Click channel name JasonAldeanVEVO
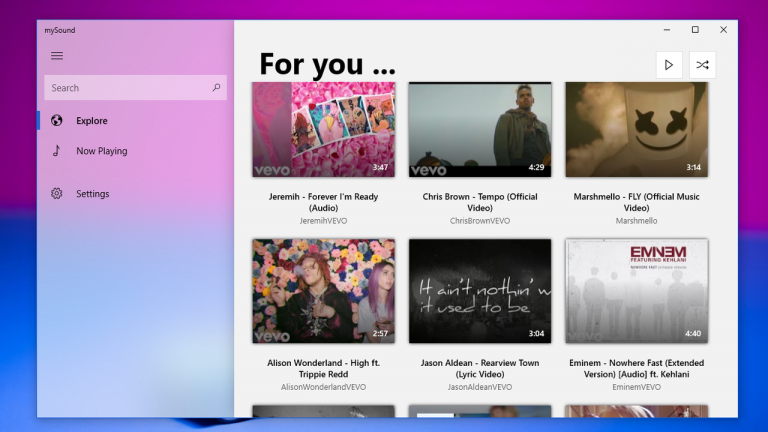The image size is (768, 432). 480,387
